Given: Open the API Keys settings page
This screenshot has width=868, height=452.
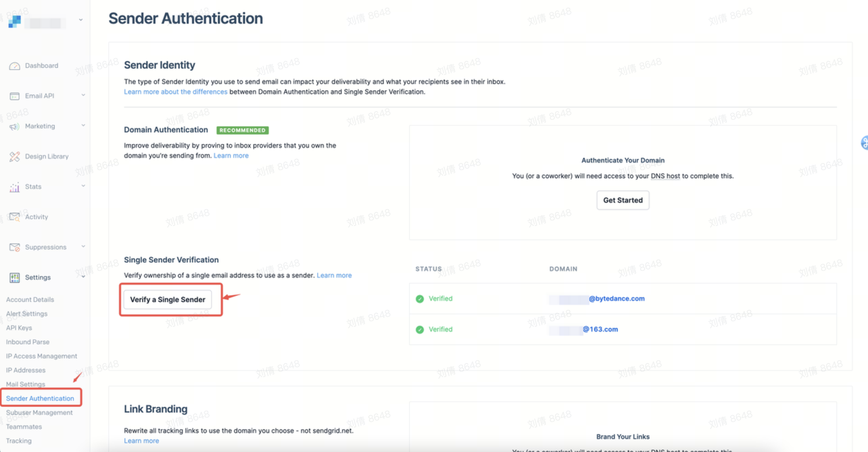Looking at the screenshot, I should [19, 328].
